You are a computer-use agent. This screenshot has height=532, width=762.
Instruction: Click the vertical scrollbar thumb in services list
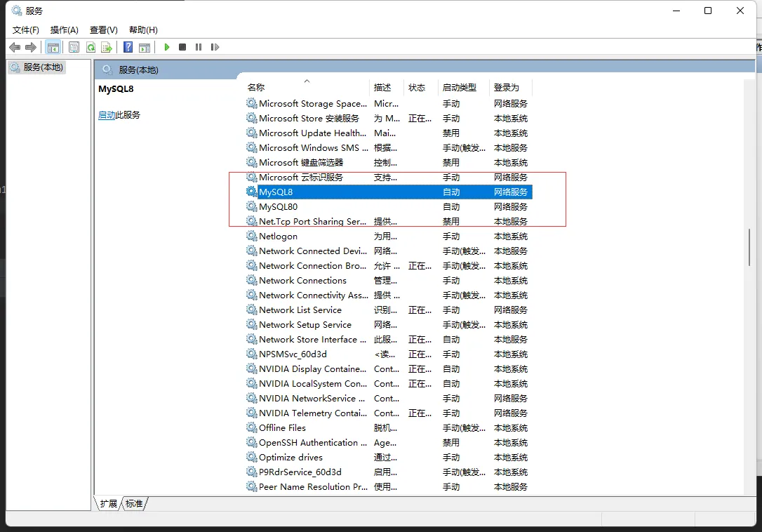(x=749, y=247)
